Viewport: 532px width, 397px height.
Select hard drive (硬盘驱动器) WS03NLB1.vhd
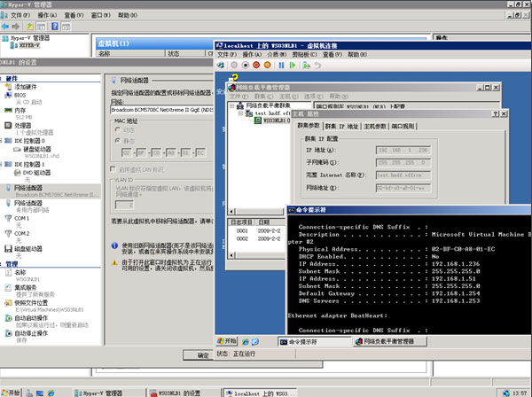(x=36, y=149)
